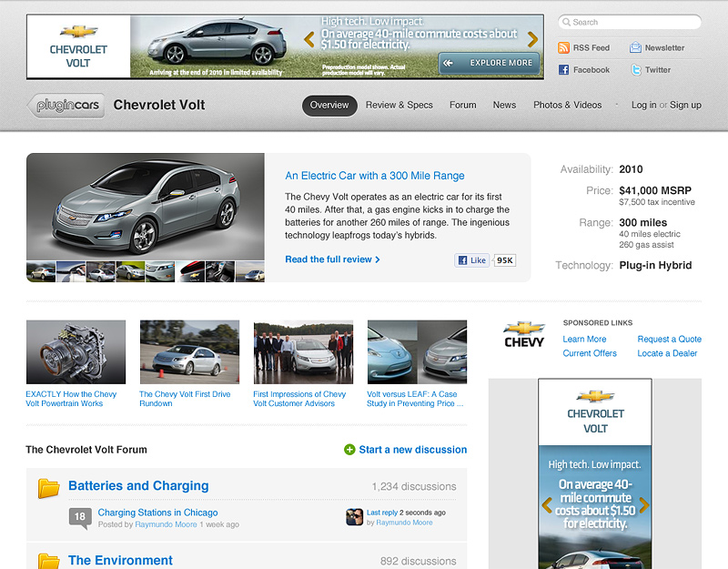Click the chevron after Read the full review
728x569 pixels.
click(x=378, y=259)
